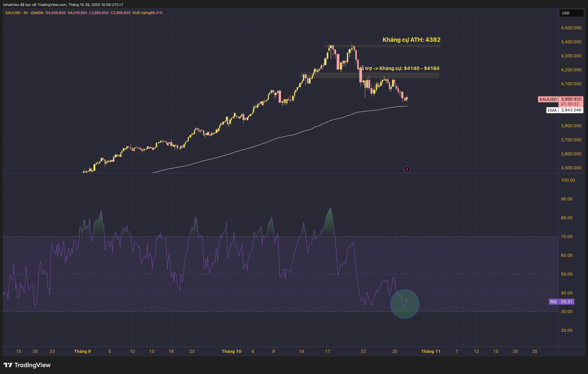588x374 pixels.
Task: Select the "Kháng cự ATH: 4382" annotation
Action: [x=411, y=40]
